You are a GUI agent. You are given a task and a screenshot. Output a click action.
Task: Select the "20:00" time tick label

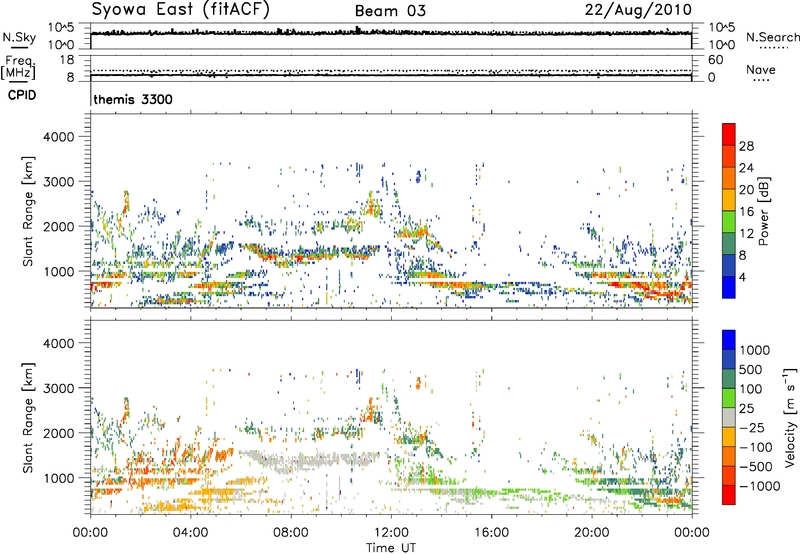tap(591, 533)
